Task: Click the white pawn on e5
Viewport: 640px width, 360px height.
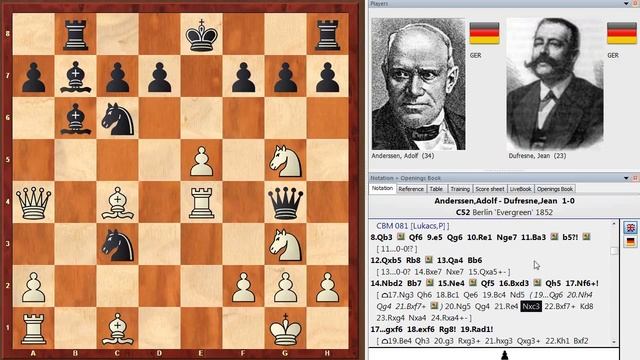Action: pos(202,161)
